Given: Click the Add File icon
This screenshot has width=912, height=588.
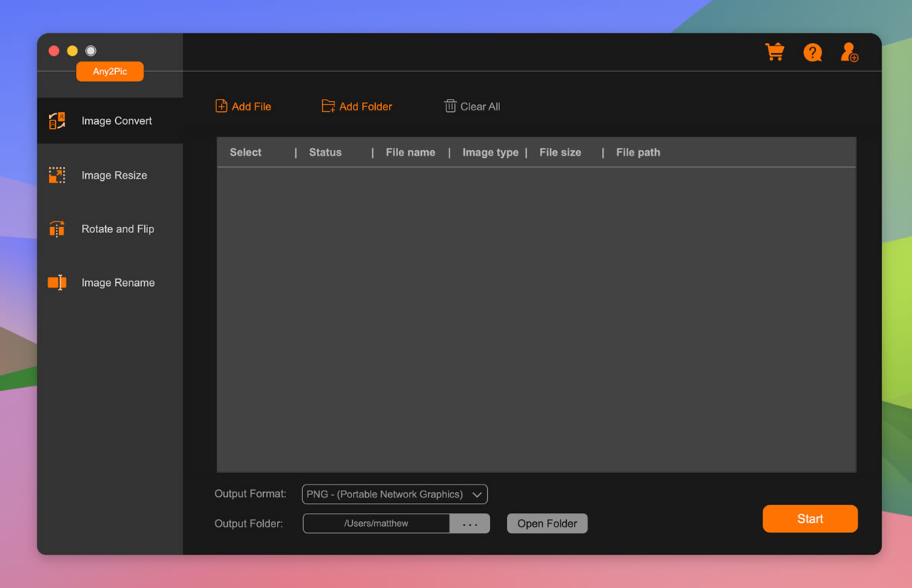Looking at the screenshot, I should (x=221, y=106).
